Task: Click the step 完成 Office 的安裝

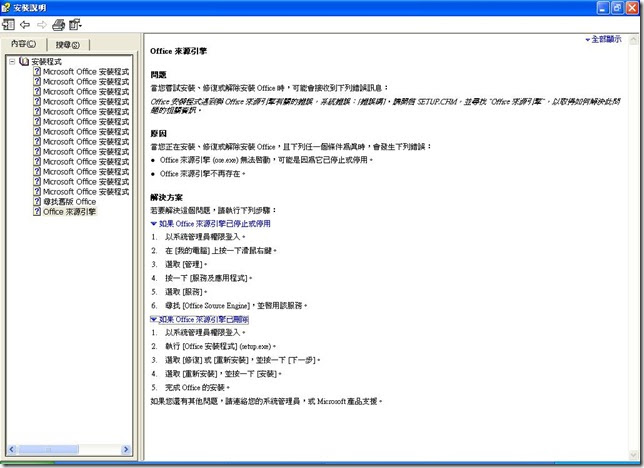Action: pyautogui.click(x=198, y=387)
